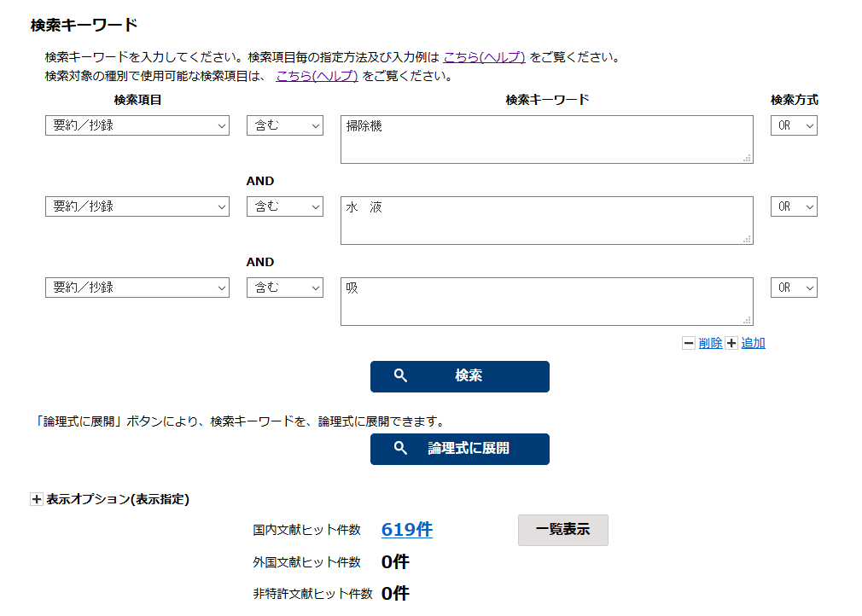Click the keyword field containing 吸
This screenshot has width=862, height=616.
(x=547, y=302)
